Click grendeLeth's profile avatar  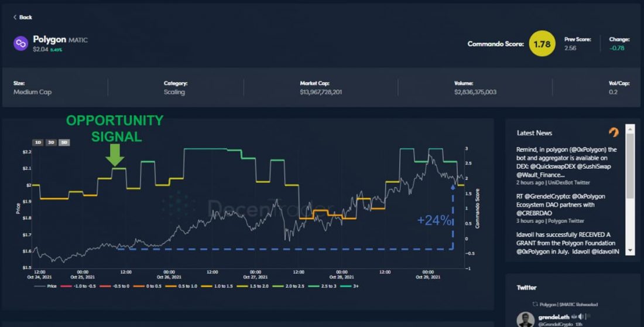525,319
